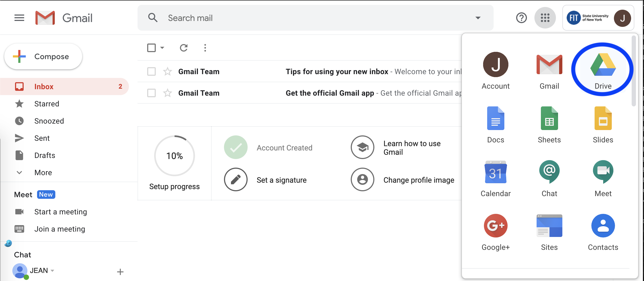Star the Get the official Gmail app email
Image resolution: width=644 pixels, height=281 pixels.
coord(168,93)
